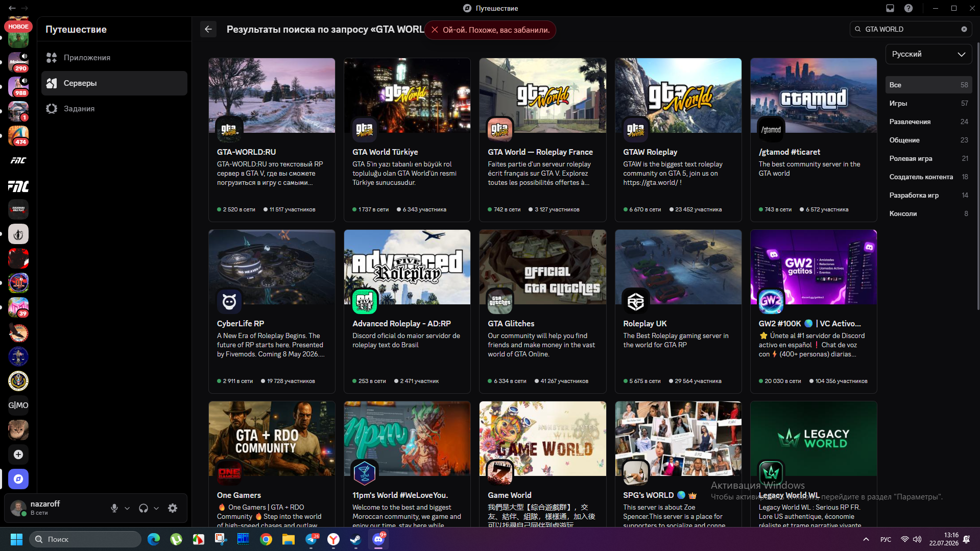Filter results by Консоли category
The image size is (980, 551).
click(x=928, y=213)
